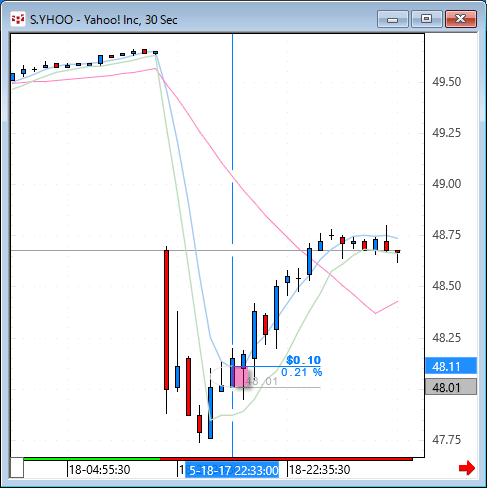Click the small white box at the bottom-left corner
Viewport: 487px width, 488px height.
(x=17, y=468)
